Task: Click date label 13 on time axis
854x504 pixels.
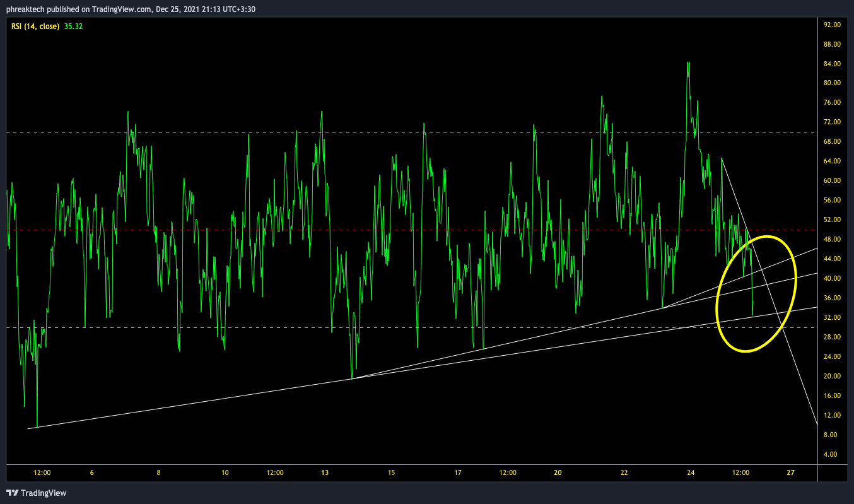Action: [x=325, y=472]
